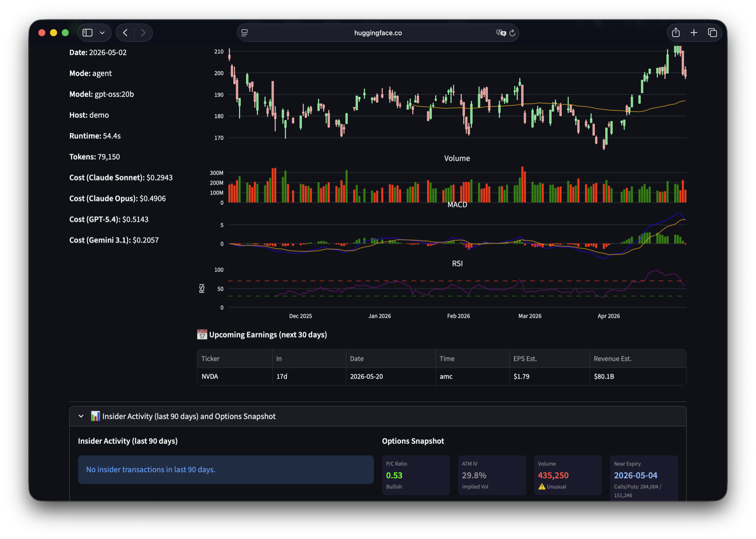Select the $80.1B revenue estimate cell

638,376
